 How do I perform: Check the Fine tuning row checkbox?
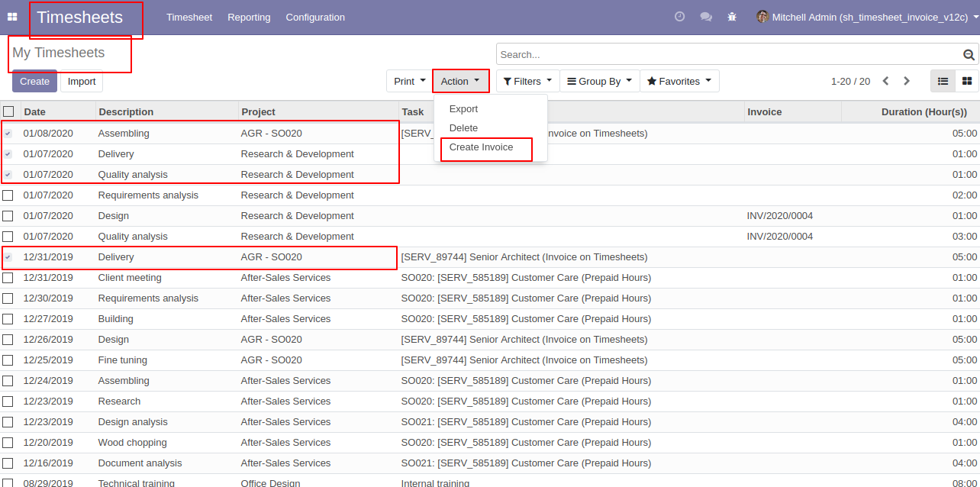coord(8,360)
